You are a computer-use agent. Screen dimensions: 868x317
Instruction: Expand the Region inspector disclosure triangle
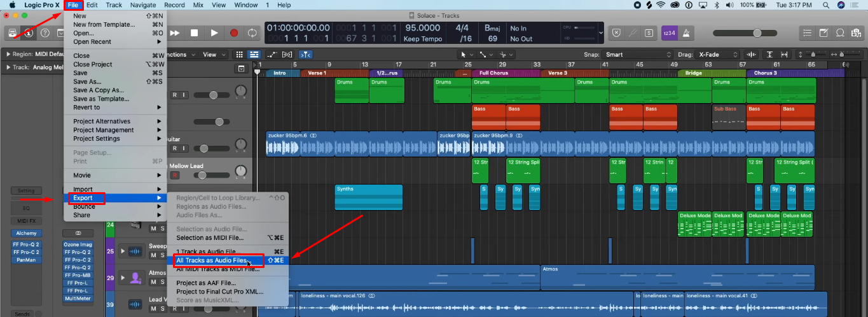8,55
